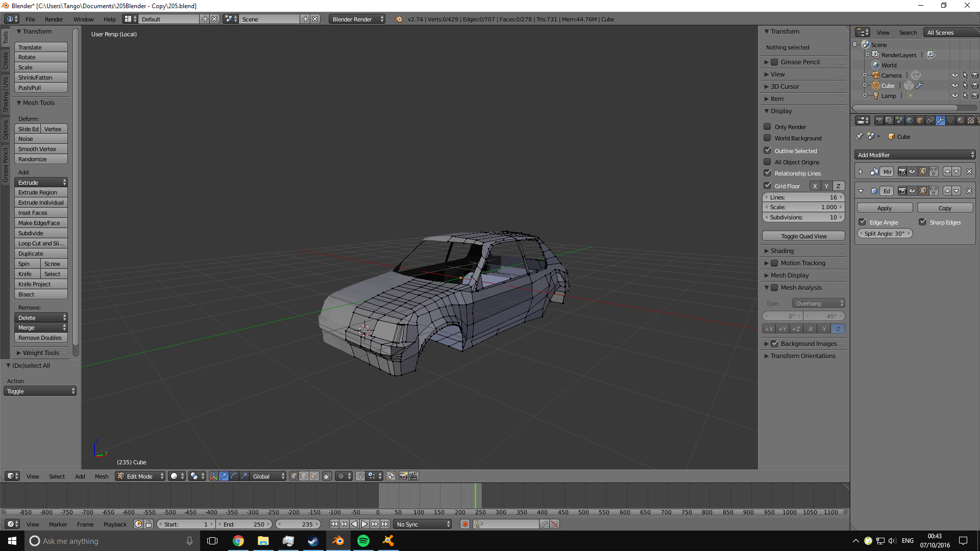Screen dimensions: 980x551
Task: Click the OpenGL render image camera icon
Action: point(403,476)
